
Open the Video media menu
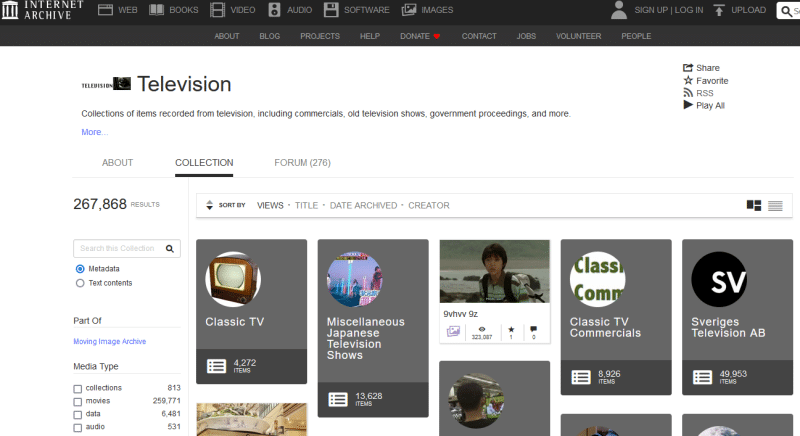(x=233, y=10)
